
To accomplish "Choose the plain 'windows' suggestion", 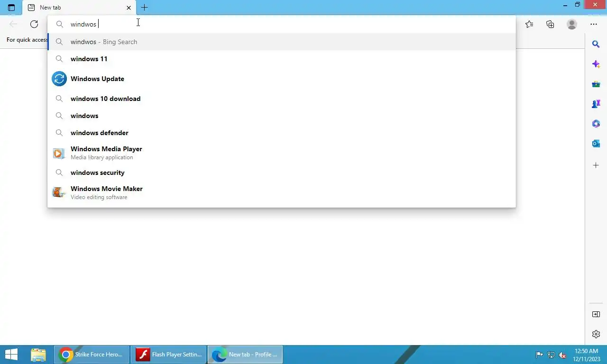I will click(x=282, y=116).
